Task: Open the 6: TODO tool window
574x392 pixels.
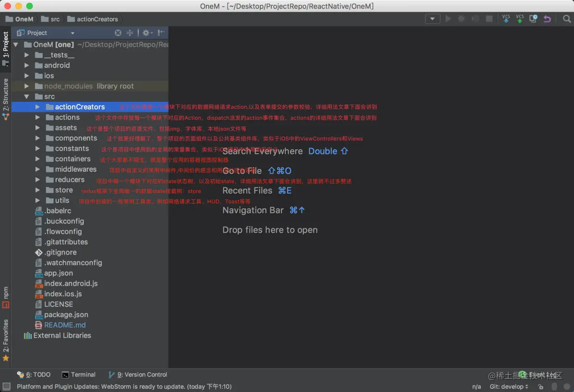Action: click(x=34, y=374)
